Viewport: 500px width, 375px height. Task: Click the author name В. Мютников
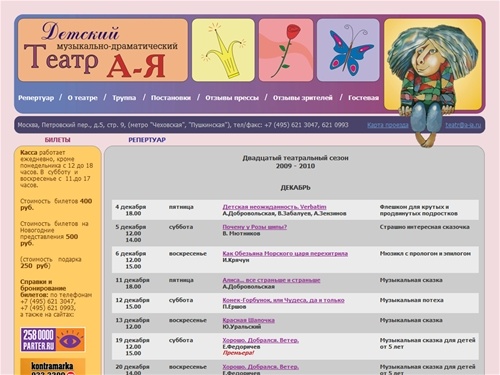point(241,234)
